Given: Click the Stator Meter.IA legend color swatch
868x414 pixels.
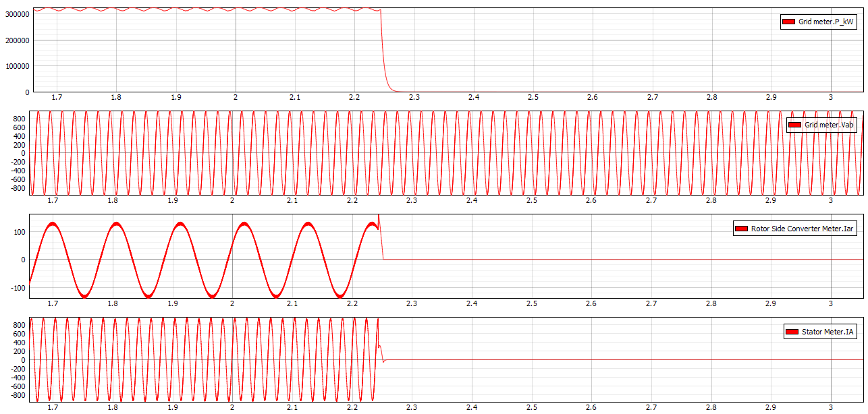Looking at the screenshot, I should tap(791, 332).
